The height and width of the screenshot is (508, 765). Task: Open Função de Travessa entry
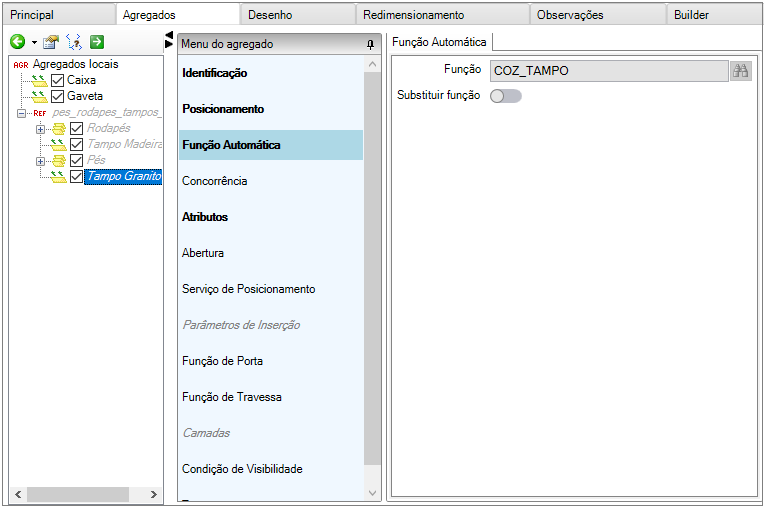[x=271, y=397]
